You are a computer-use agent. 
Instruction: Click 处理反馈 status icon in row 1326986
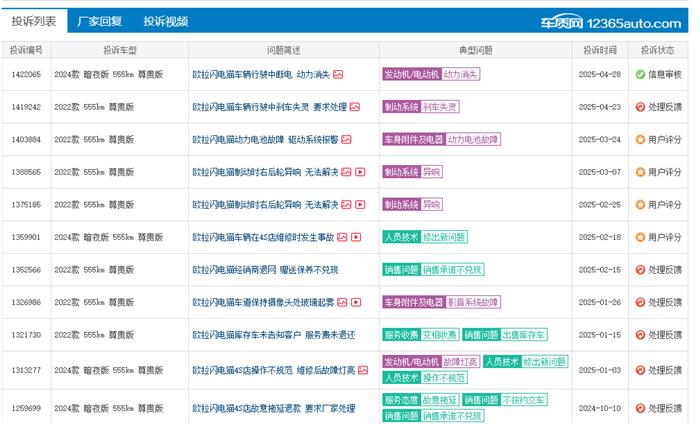[x=640, y=303]
